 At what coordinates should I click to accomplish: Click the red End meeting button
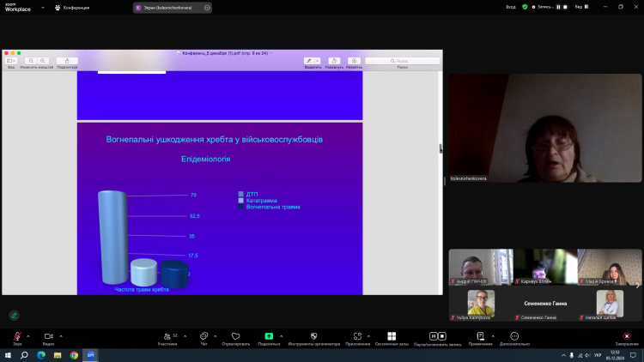click(627, 336)
